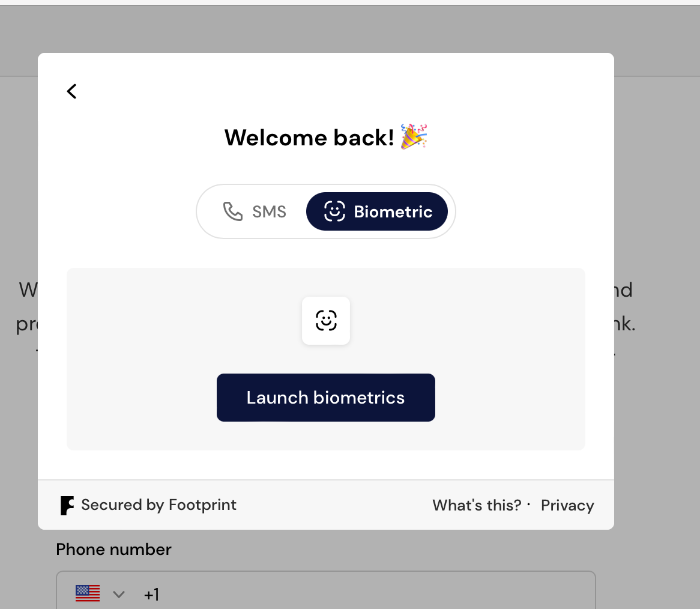Click the party popper emoji

point(414,137)
